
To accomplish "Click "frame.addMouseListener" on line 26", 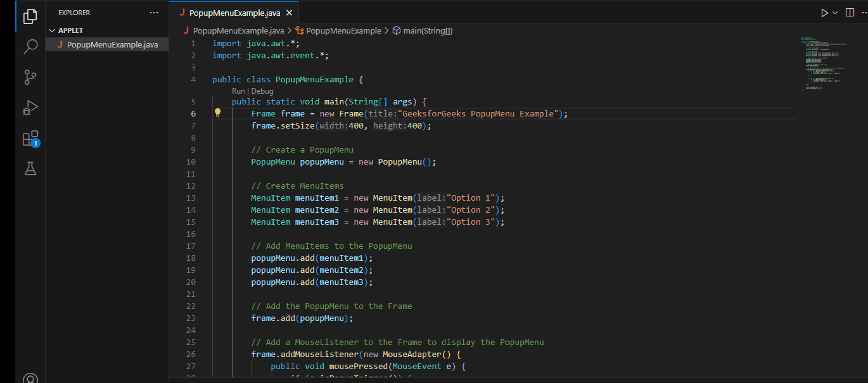I will pyautogui.click(x=305, y=354).
